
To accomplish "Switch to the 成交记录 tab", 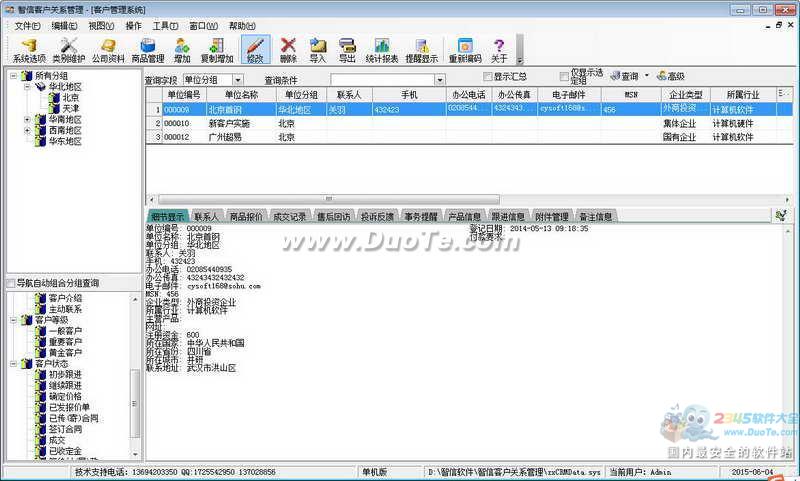I will (291, 216).
